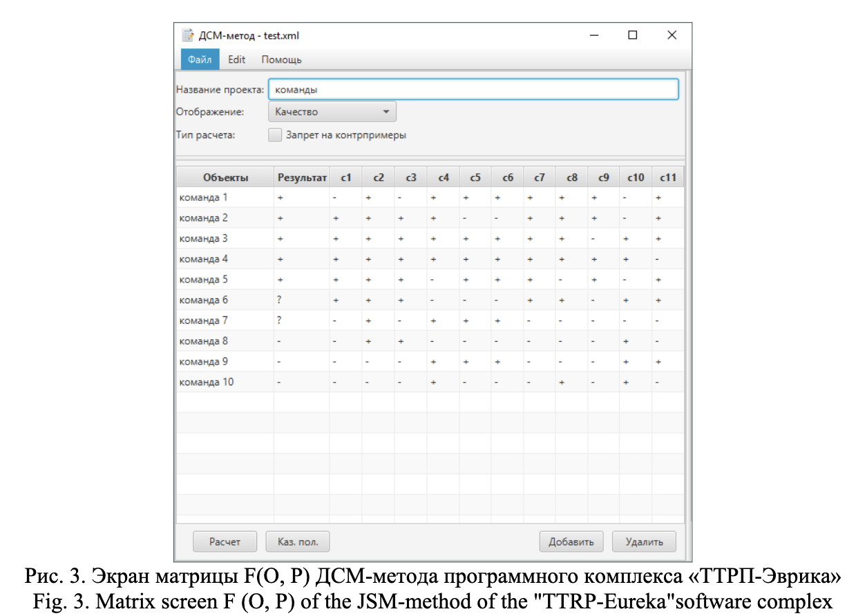Select the команда 10 row label

[x=207, y=383]
